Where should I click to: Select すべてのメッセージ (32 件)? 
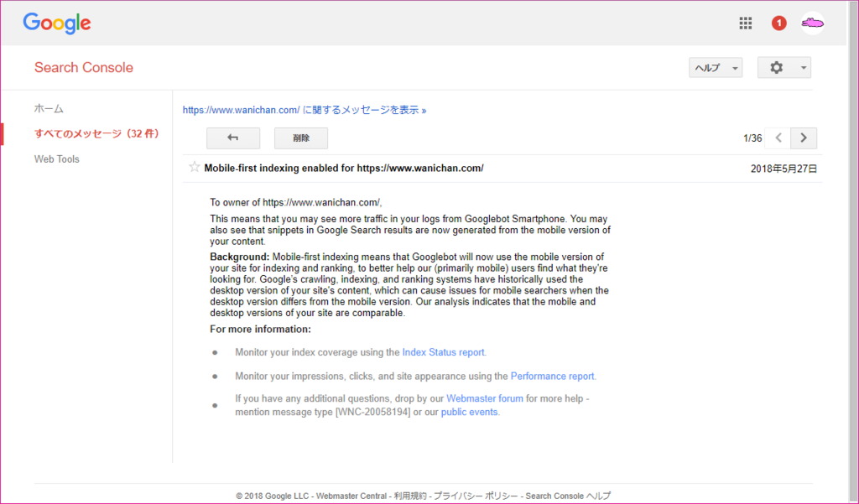(96, 133)
